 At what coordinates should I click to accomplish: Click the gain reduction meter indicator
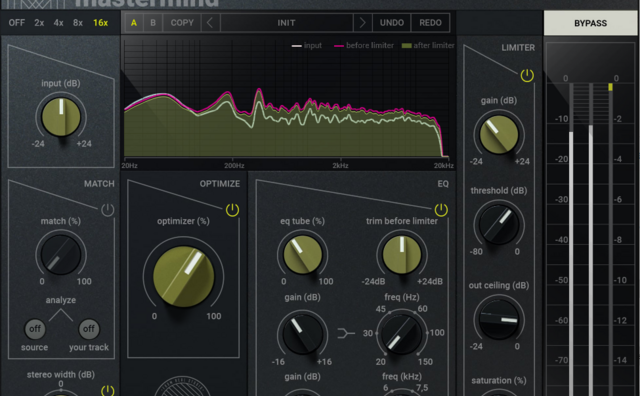point(610,87)
